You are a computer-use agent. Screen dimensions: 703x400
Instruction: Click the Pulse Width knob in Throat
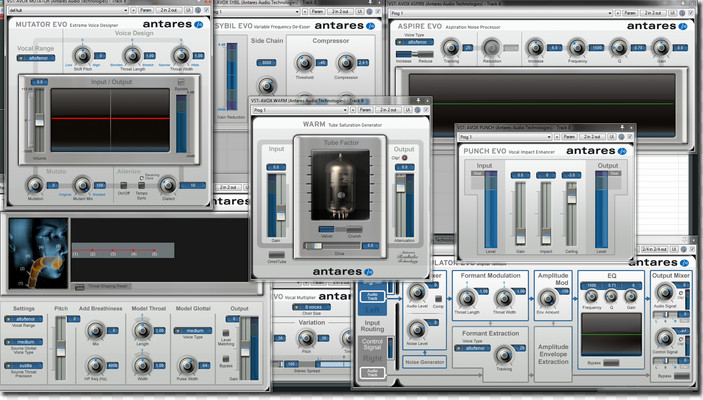click(x=187, y=365)
